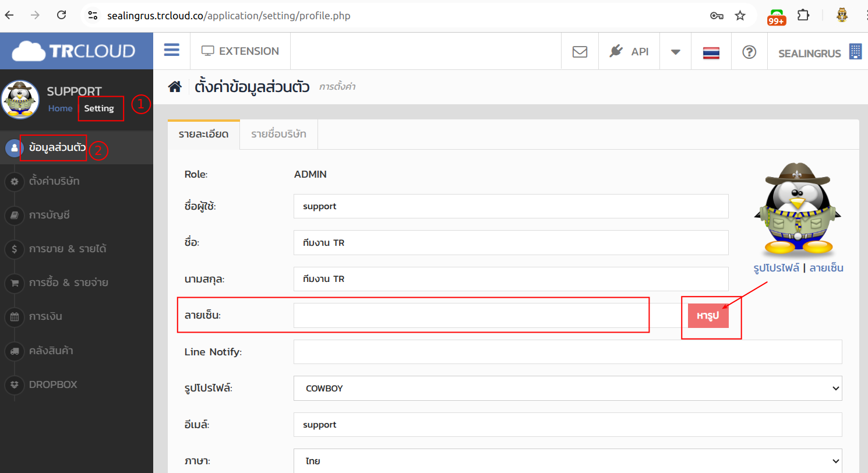This screenshot has width=868, height=473.
Task: Expand the caret dropdown next to API
Action: click(675, 52)
